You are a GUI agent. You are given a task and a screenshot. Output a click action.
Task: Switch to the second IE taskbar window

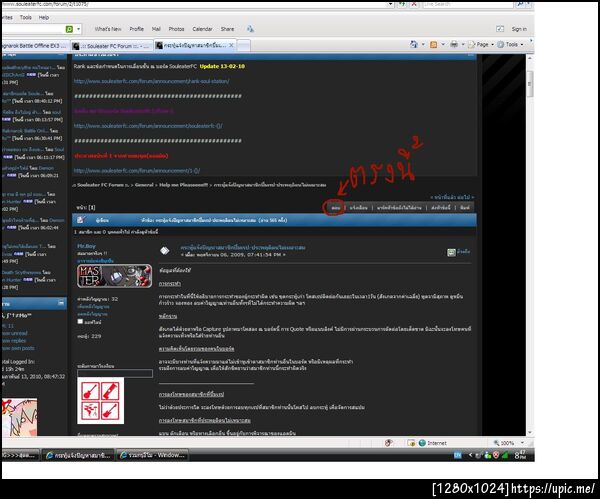tap(152, 455)
